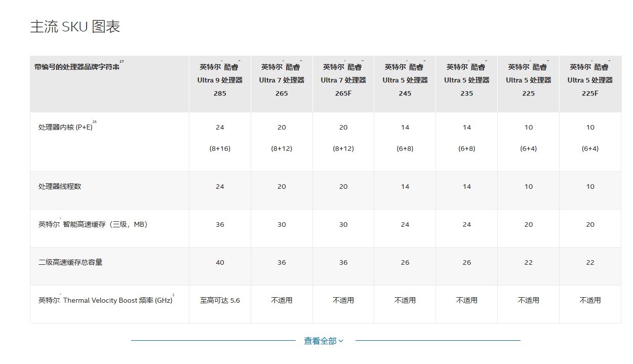Click the L3 cache value 36 for 285
The width and height of the screenshot is (633, 364).
tap(220, 224)
